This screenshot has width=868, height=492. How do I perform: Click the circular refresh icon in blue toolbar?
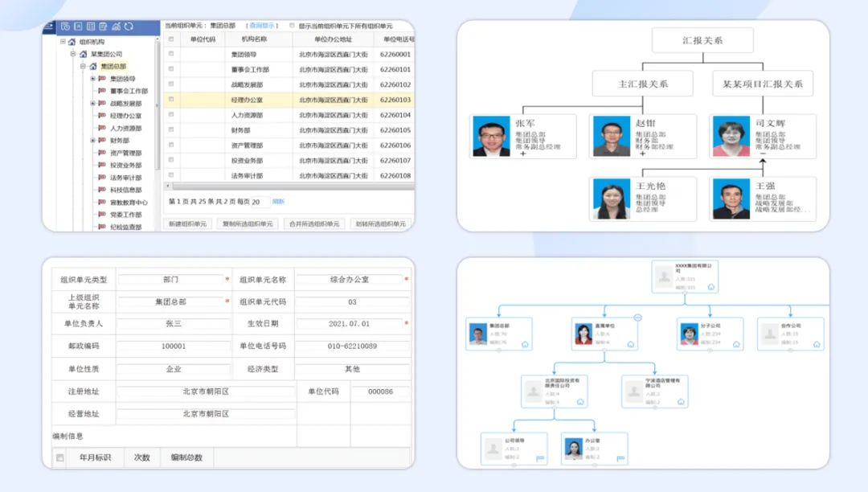pyautogui.click(x=129, y=26)
